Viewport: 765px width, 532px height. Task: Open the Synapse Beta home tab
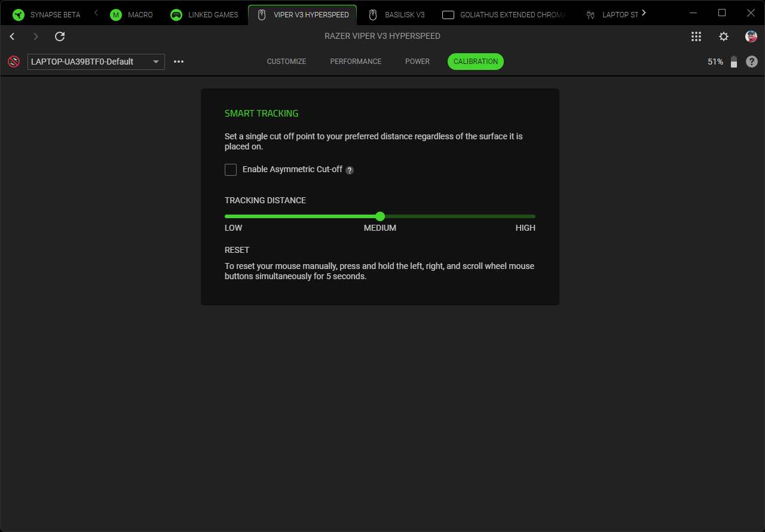click(47, 15)
